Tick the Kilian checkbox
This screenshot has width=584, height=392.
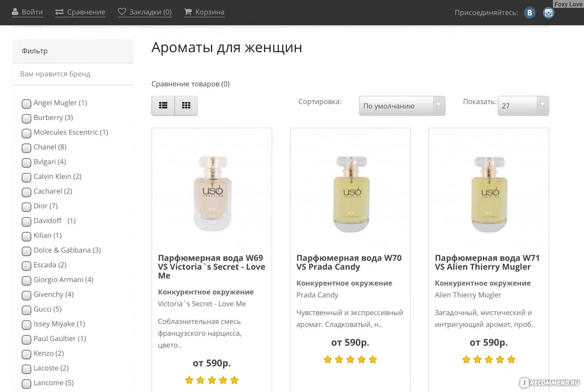[26, 237]
